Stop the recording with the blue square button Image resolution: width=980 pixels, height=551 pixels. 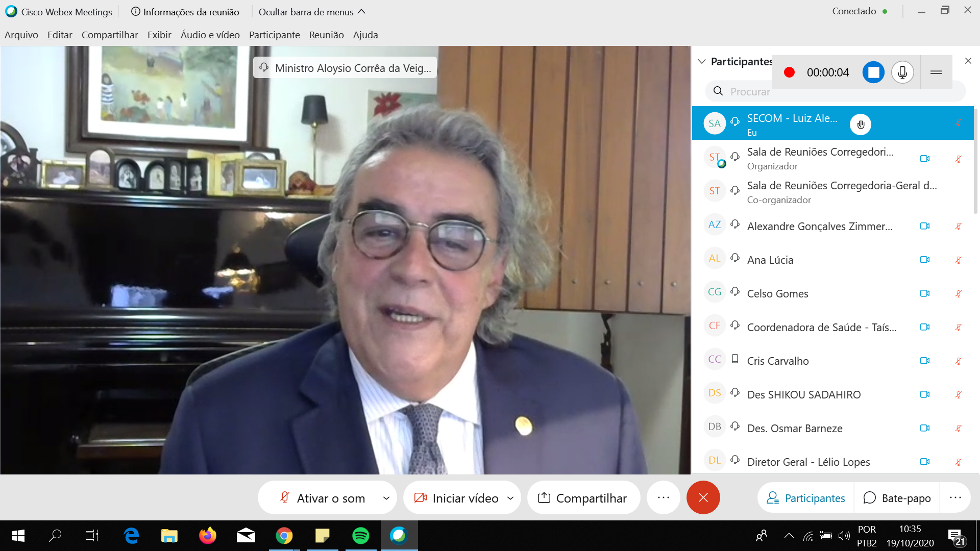pos(873,72)
